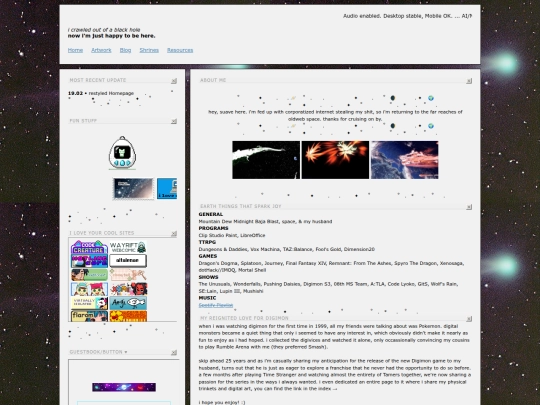The width and height of the screenshot is (540, 405).
Task: Collapse the Fun Stuff section
Action: point(174,121)
